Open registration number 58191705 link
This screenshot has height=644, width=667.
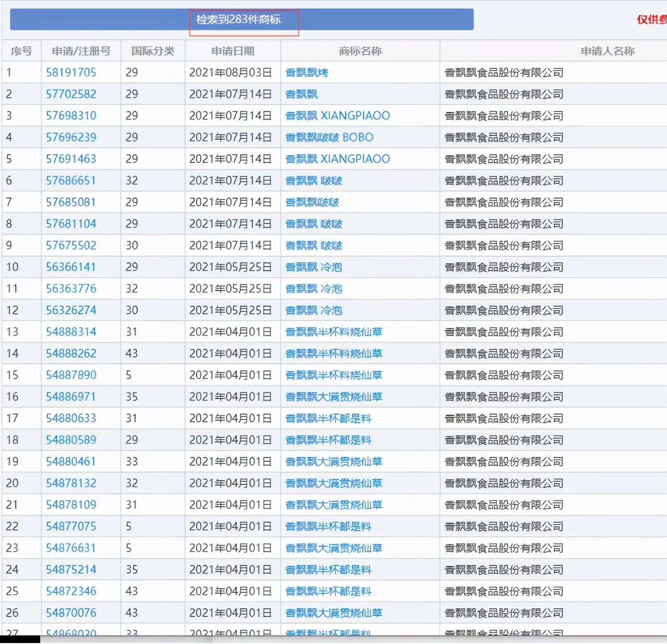pyautogui.click(x=71, y=72)
